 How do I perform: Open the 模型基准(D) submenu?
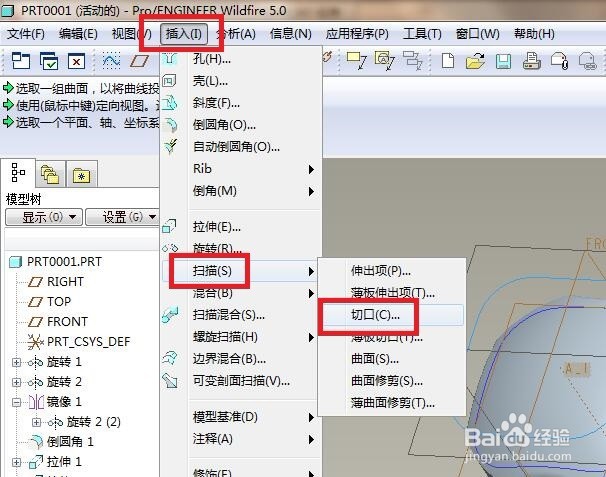(241, 417)
